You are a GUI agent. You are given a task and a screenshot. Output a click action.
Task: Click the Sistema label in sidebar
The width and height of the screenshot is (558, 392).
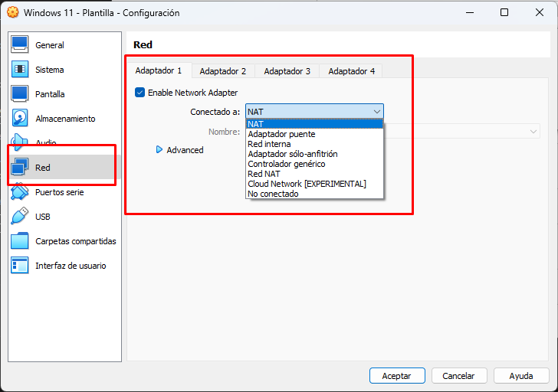(x=50, y=70)
